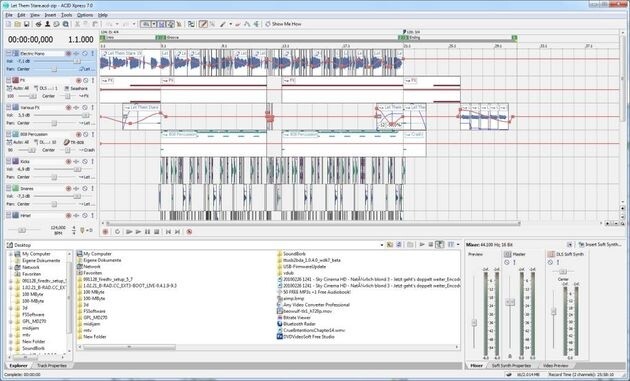The image size is (630, 381).
Task: Mute the Hi-hat track
Action: pos(85,215)
